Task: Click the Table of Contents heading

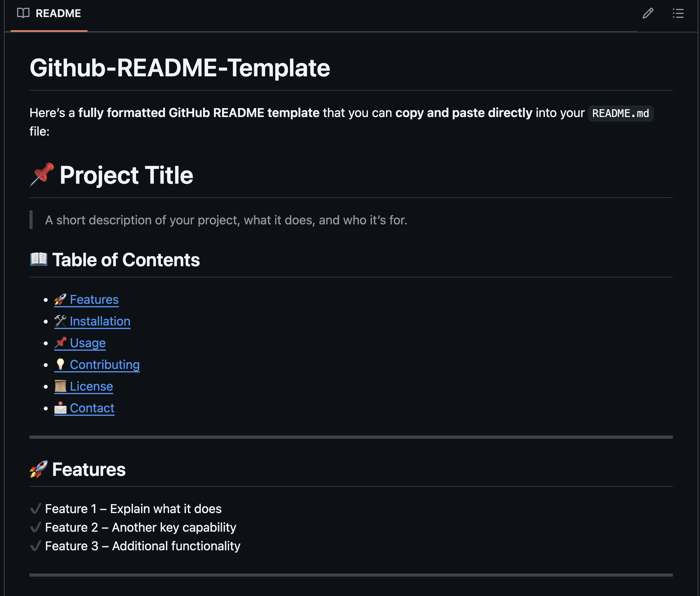Action: [126, 260]
